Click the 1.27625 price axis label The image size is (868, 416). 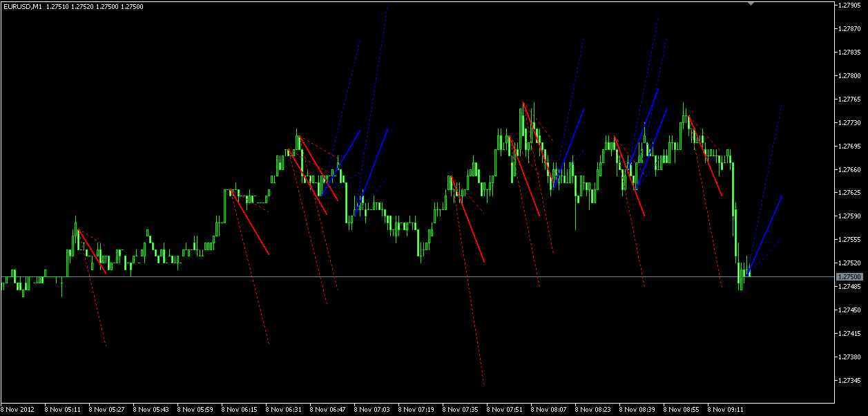point(849,193)
